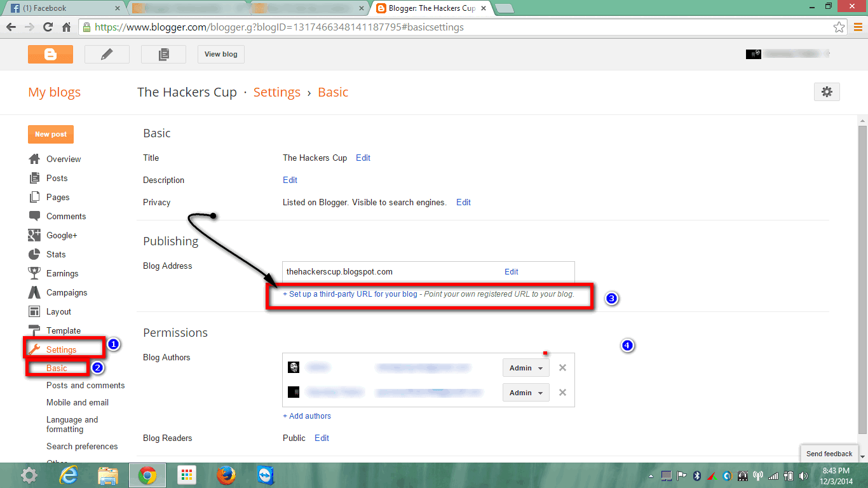Image resolution: width=868 pixels, height=488 pixels.
Task: Open the Posts and comments settings
Action: pyautogui.click(x=85, y=385)
